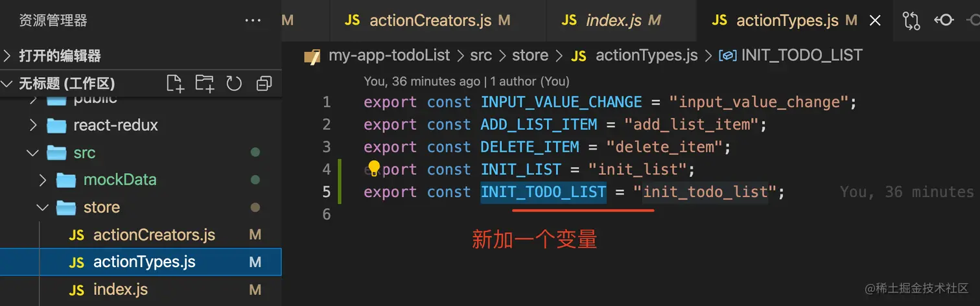Screen dimensions: 980x306
Task: Click the symbol icon before INIT_TODO_LIST breadcrumb
Action: pyautogui.click(x=728, y=56)
